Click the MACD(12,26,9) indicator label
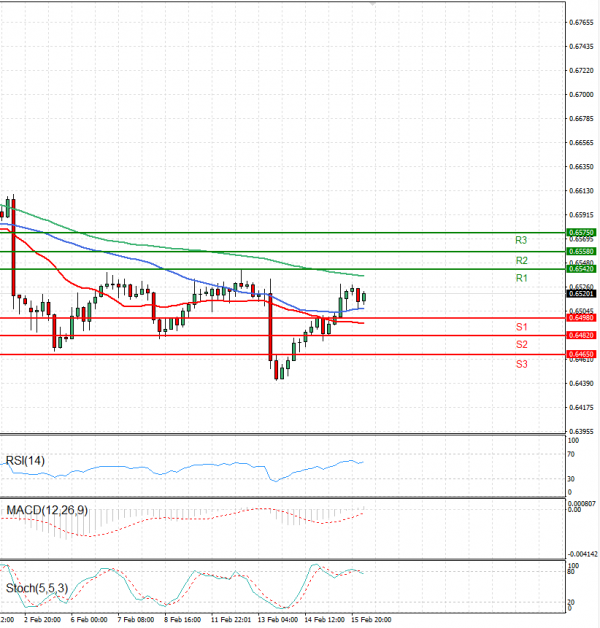This screenshot has height=628, width=600. [47, 510]
